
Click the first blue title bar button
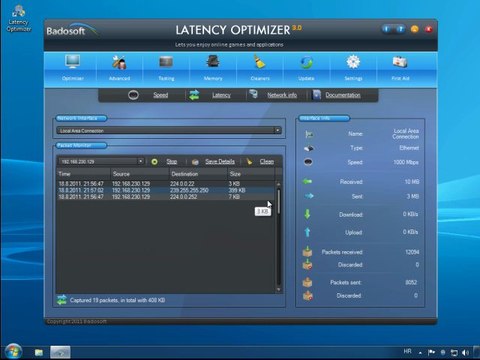pos(387,29)
